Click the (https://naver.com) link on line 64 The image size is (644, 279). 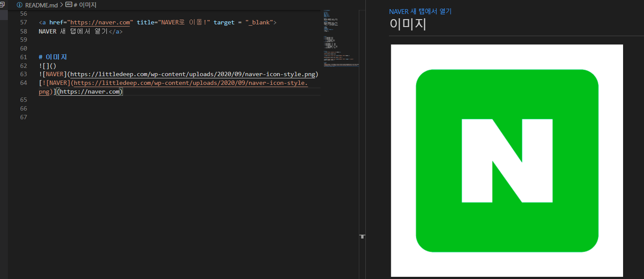(x=90, y=91)
